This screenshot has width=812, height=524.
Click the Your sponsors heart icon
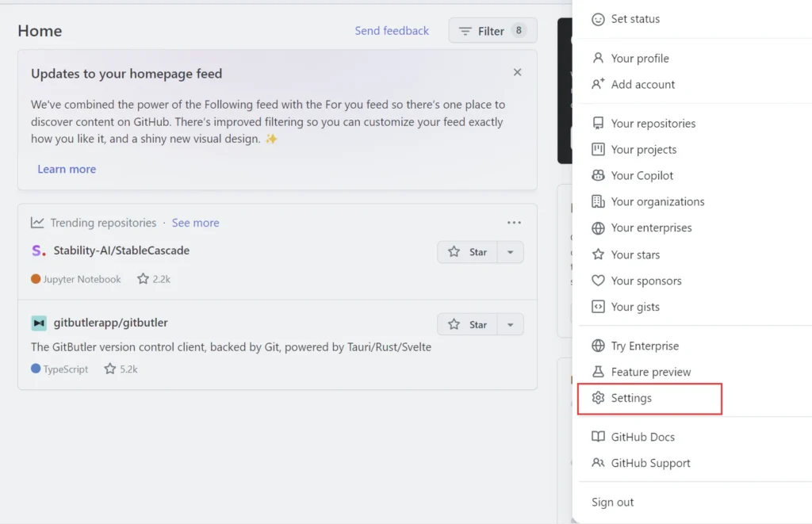pos(598,281)
